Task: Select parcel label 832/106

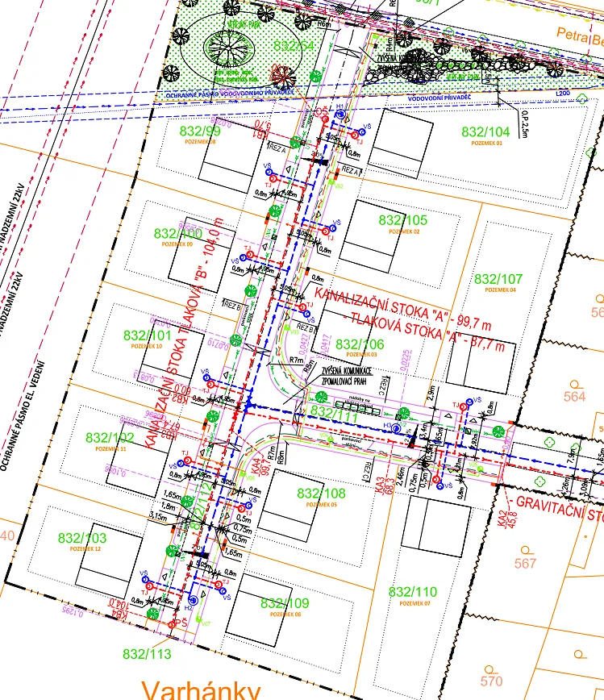Action: [360, 344]
